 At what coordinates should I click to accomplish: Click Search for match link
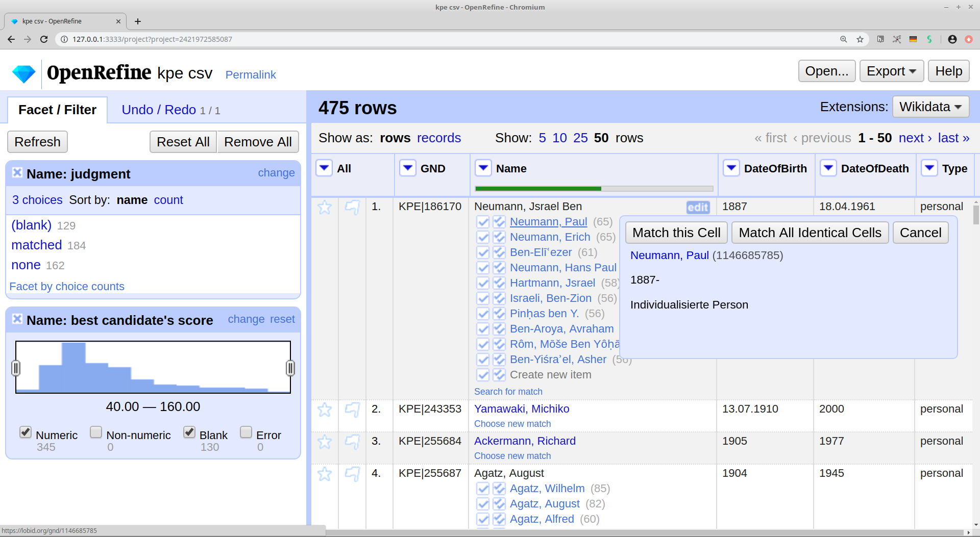508,392
